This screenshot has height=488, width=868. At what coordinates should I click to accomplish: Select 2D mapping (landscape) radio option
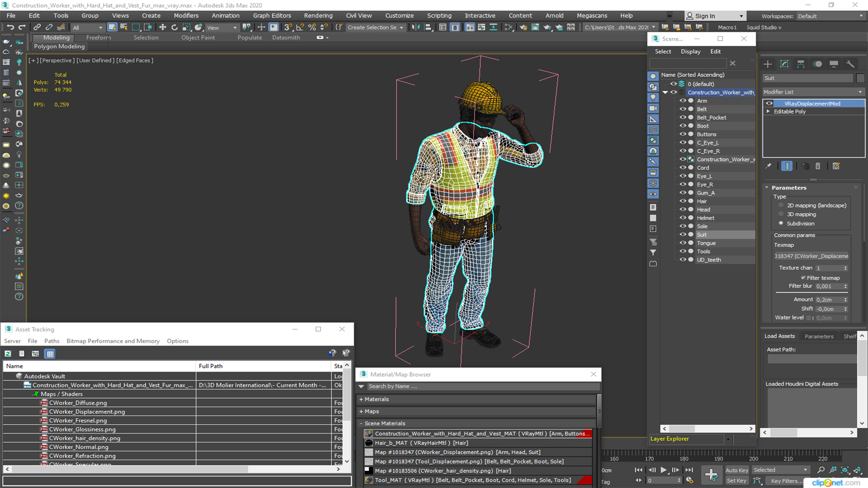pos(781,205)
